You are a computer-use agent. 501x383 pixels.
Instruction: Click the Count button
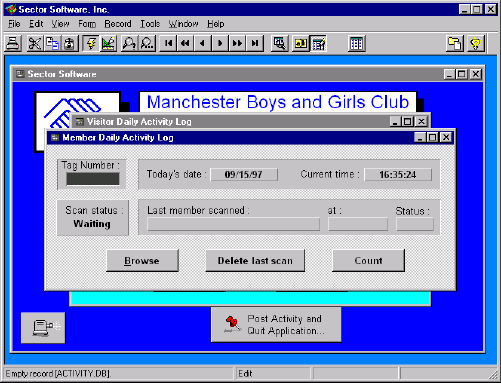pyautogui.click(x=368, y=261)
